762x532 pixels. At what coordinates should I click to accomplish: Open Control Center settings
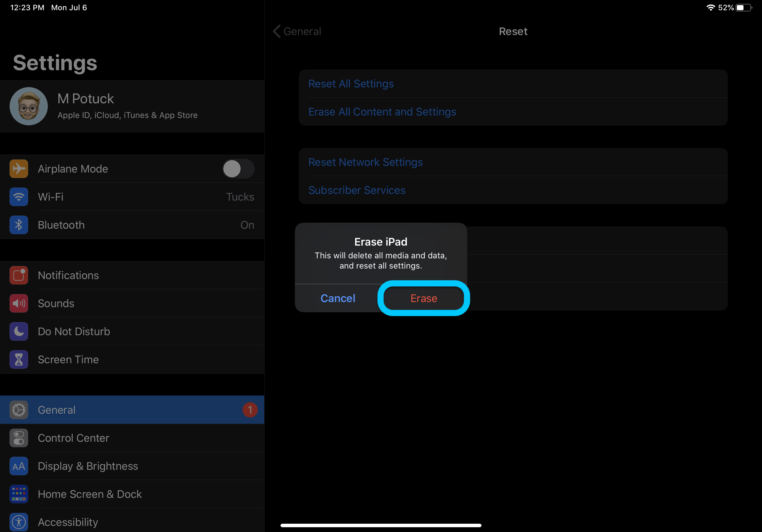point(73,438)
